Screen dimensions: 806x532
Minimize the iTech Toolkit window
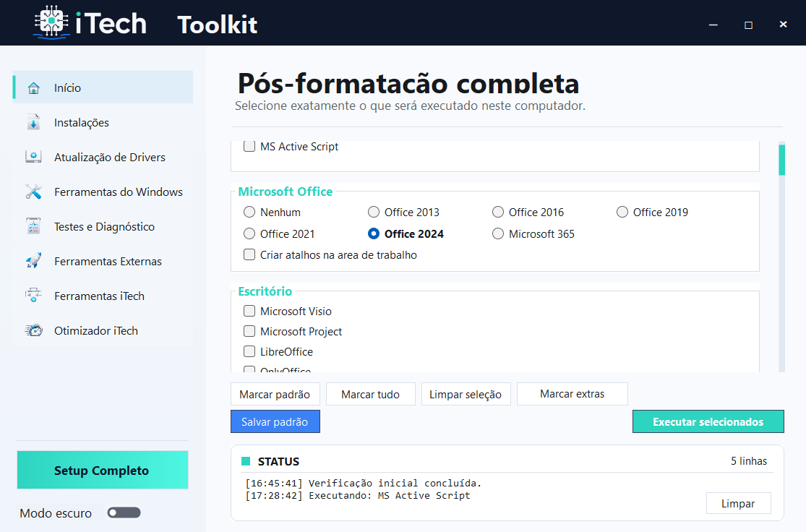[713, 25]
